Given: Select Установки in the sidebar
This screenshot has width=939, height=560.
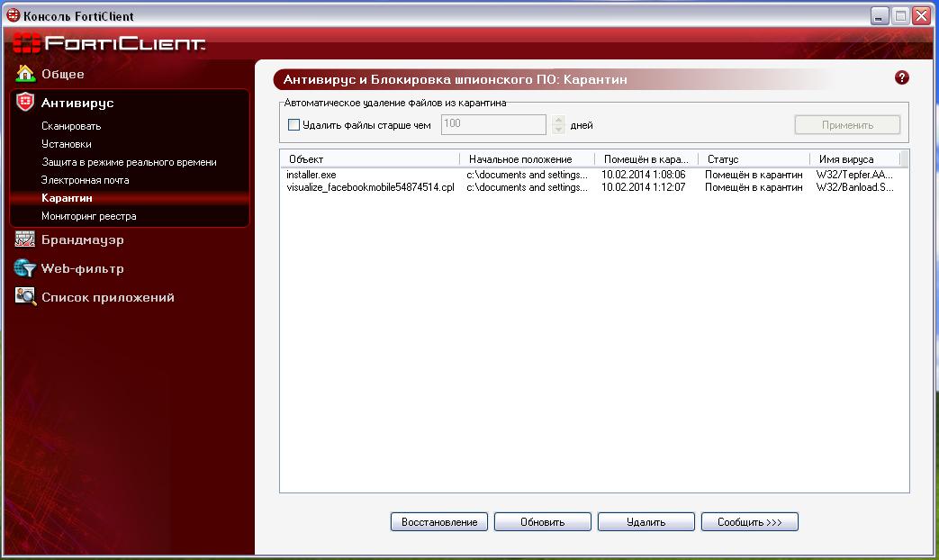Looking at the screenshot, I should pyautogui.click(x=67, y=144).
